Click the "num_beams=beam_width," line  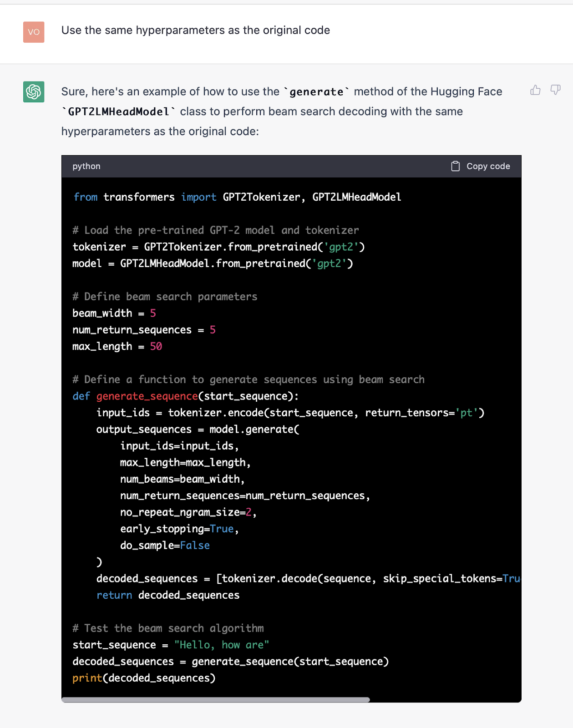(183, 479)
